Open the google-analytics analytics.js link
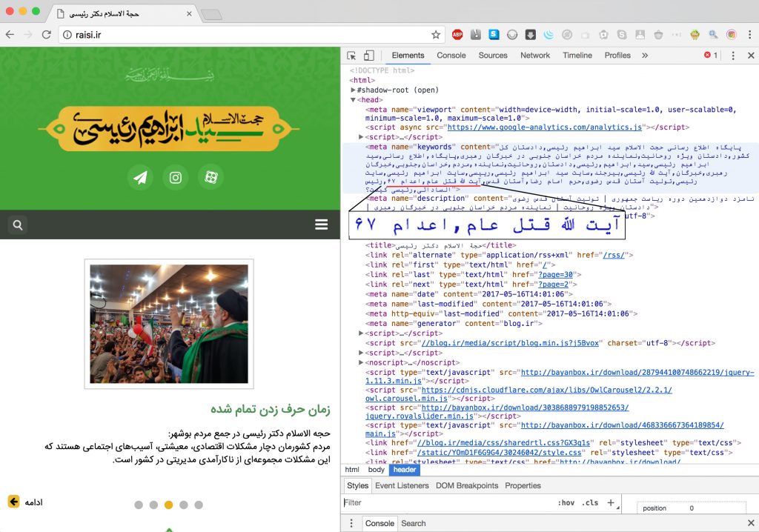 pyautogui.click(x=545, y=127)
